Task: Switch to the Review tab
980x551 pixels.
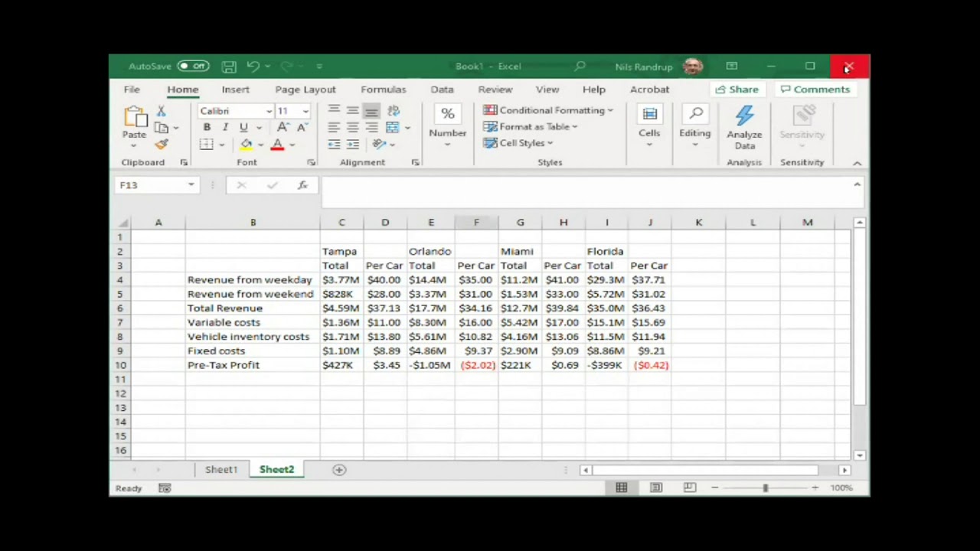Action: [x=495, y=90]
